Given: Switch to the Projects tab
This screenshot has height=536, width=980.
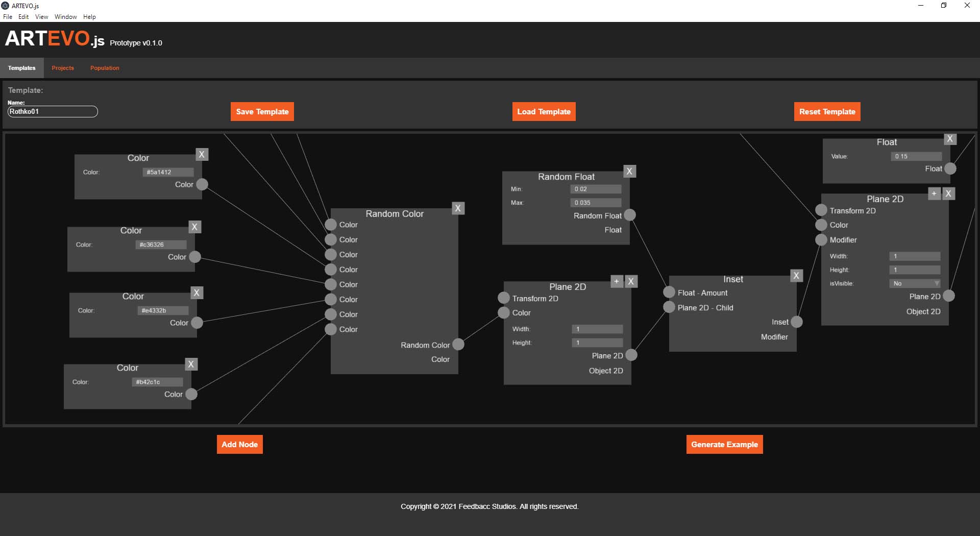Looking at the screenshot, I should (x=63, y=68).
